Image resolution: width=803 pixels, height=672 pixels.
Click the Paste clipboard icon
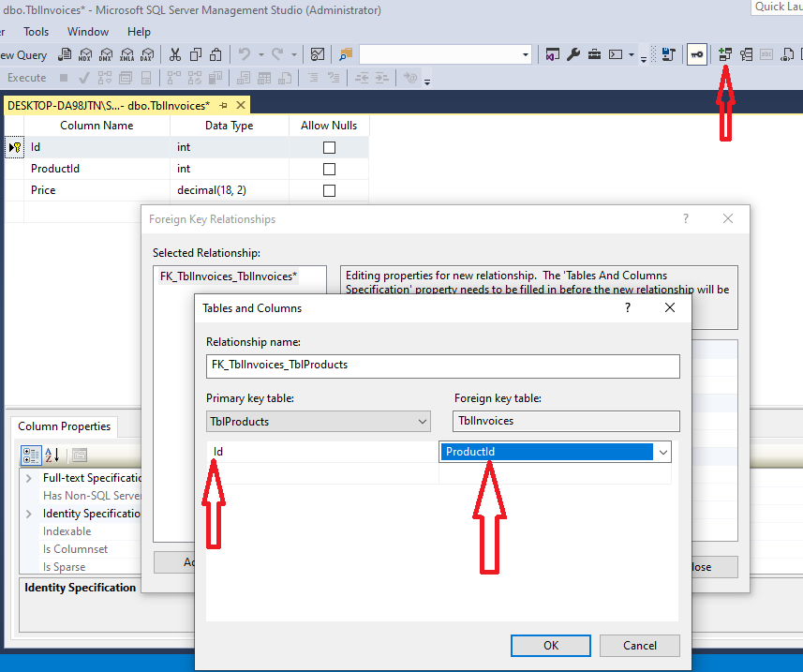coord(216,54)
